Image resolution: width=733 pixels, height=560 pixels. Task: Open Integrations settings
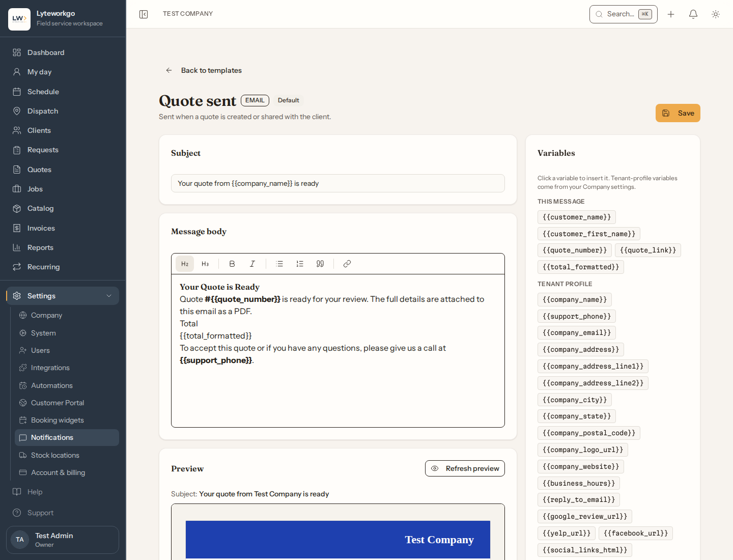click(x=67, y=368)
